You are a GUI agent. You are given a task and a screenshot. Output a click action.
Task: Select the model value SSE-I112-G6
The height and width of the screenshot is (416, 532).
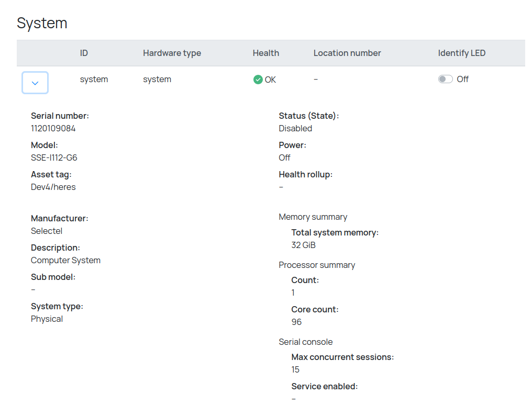[54, 158]
